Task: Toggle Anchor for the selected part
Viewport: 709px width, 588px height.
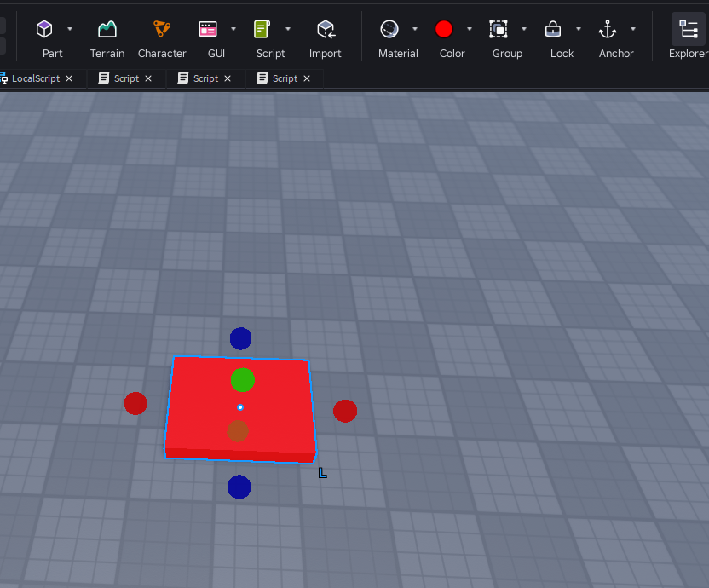Action: pyautogui.click(x=608, y=30)
